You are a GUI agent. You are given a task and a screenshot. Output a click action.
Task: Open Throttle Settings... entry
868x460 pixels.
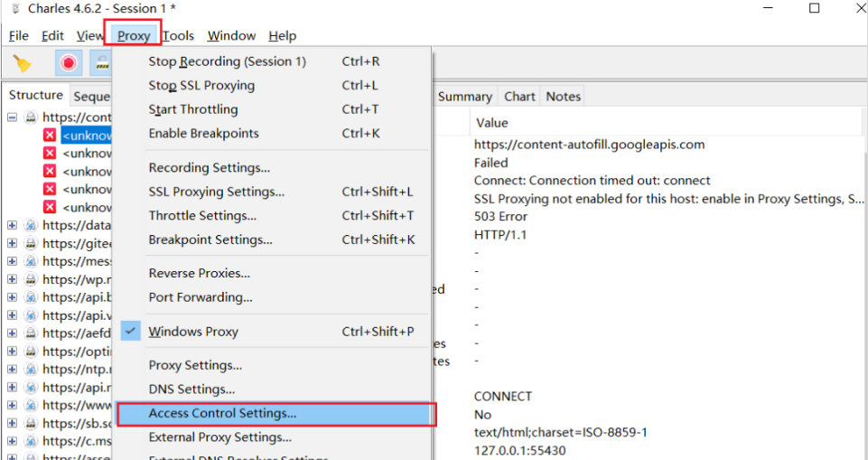[271, 215]
